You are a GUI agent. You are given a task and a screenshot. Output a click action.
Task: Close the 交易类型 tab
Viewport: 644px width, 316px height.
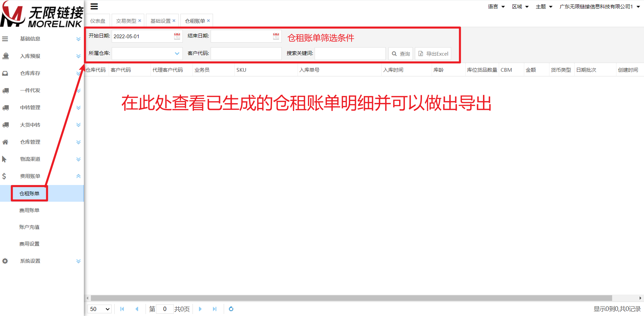click(x=140, y=21)
